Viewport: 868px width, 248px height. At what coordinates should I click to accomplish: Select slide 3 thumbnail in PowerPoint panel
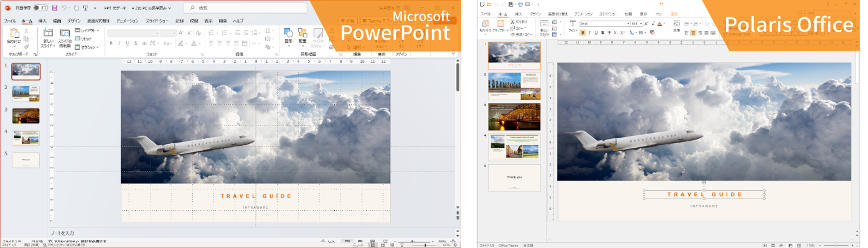(x=26, y=116)
